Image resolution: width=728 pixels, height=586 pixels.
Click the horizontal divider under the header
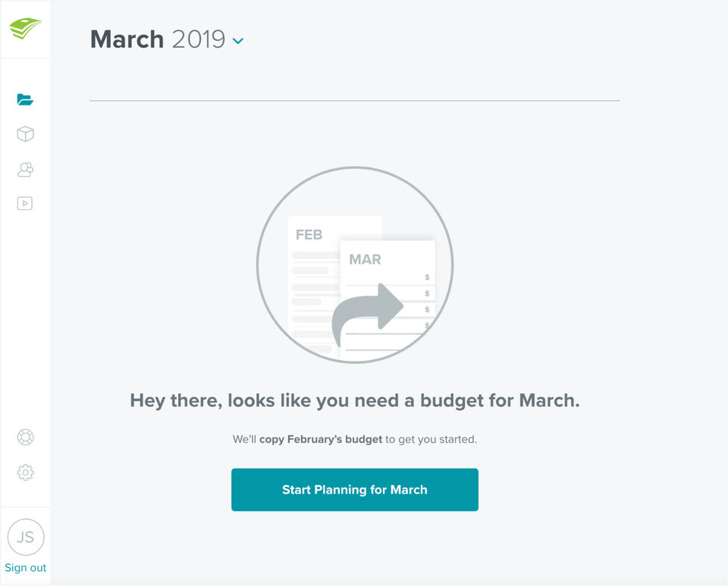pyautogui.click(x=354, y=100)
